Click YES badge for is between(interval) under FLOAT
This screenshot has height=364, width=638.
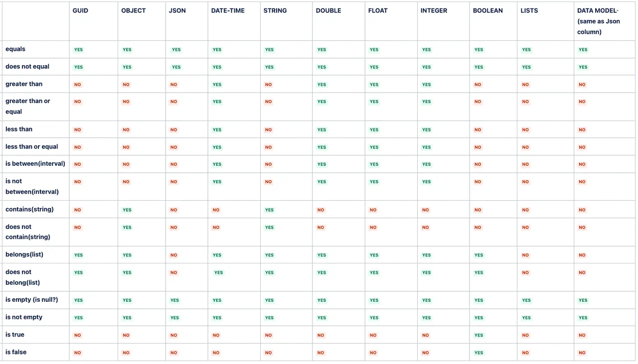[374, 164]
